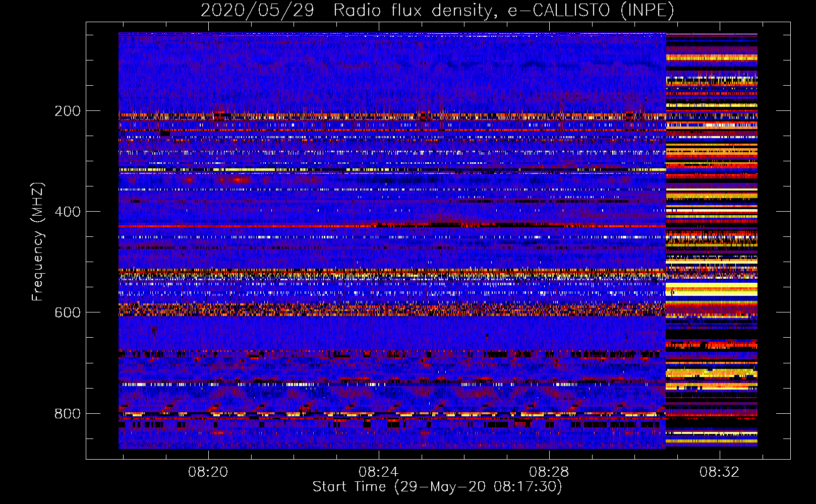This screenshot has width=816, height=504.
Task: Click the 200 frequency tick label
Action: 68,111
